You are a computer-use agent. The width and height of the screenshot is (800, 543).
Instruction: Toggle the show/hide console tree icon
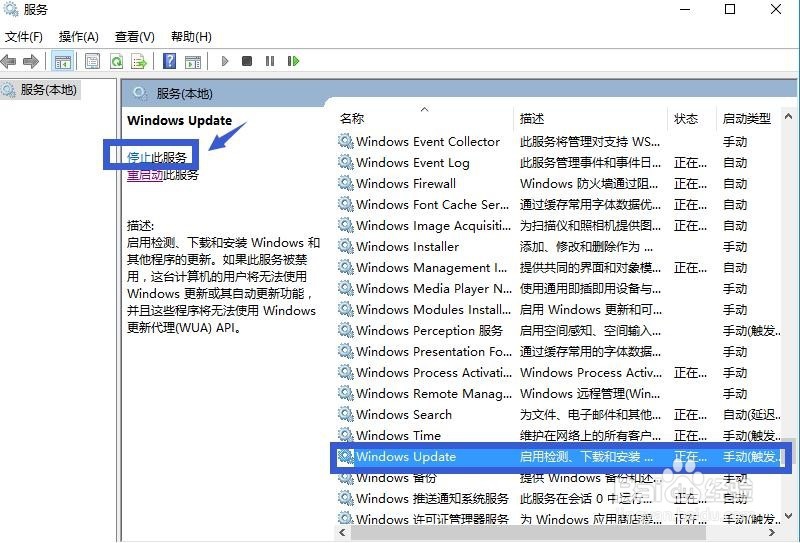pos(63,62)
